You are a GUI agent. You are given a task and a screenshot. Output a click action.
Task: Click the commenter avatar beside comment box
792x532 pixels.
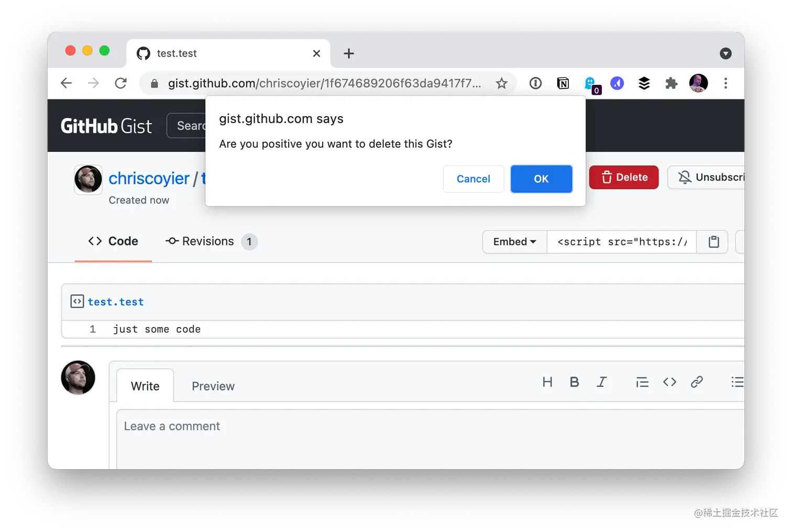pyautogui.click(x=78, y=378)
